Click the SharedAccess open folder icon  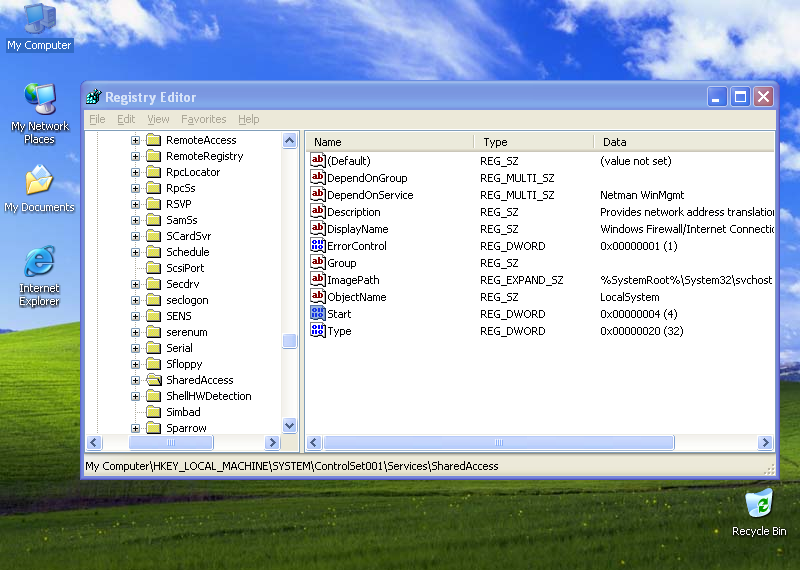[x=154, y=380]
